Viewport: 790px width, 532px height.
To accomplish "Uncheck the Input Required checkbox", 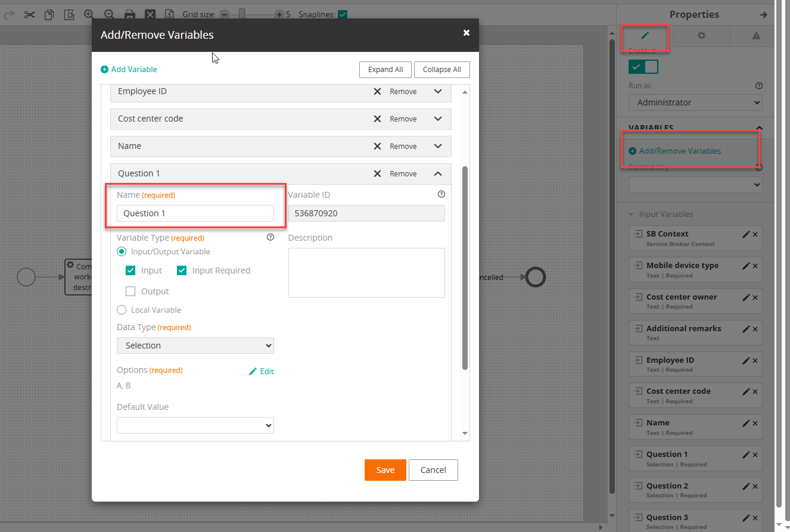I will tap(182, 270).
